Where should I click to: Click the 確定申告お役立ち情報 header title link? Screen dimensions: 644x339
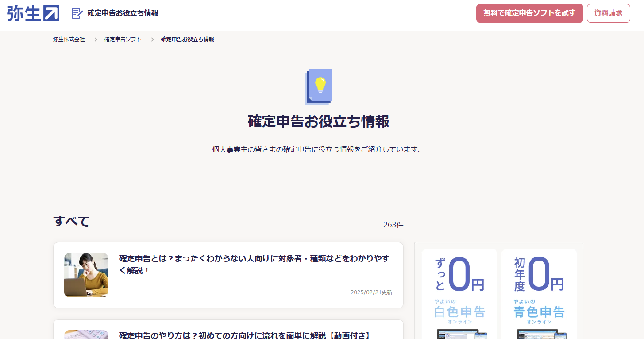point(122,13)
